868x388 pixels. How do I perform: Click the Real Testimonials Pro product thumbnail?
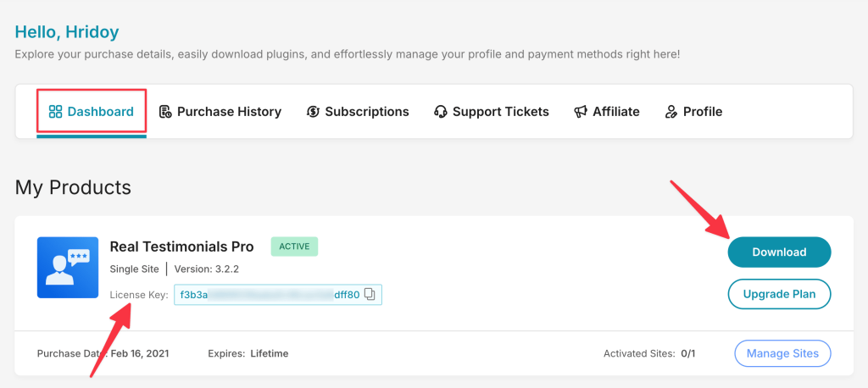[68, 268]
